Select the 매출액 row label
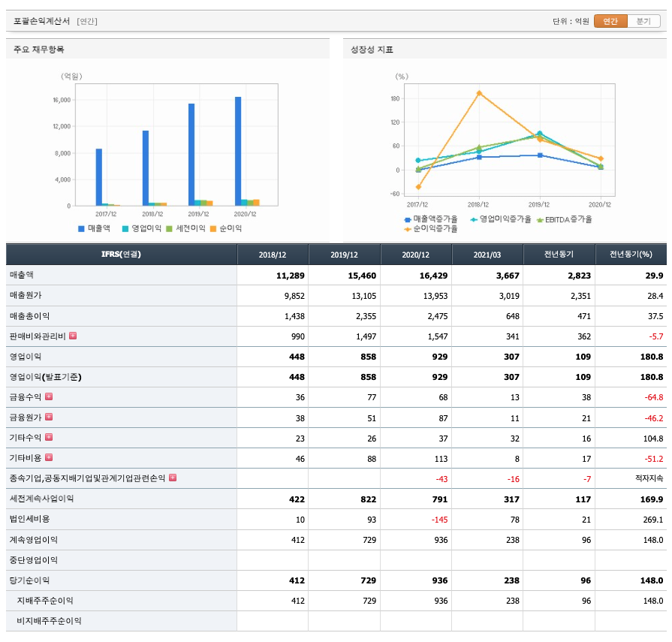 click(22, 275)
